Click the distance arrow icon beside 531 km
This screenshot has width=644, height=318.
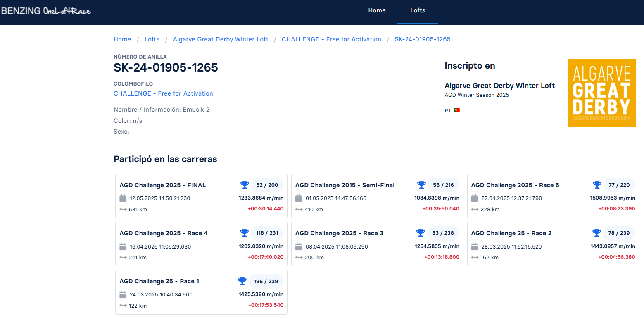coord(123,209)
